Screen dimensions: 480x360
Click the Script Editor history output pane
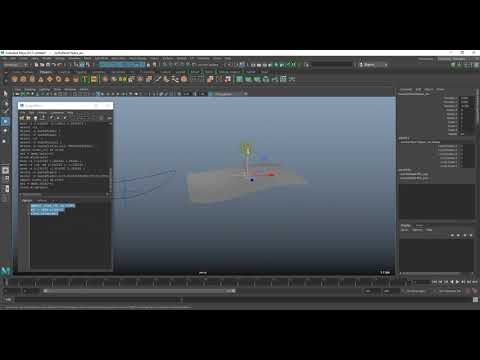[x=65, y=157]
